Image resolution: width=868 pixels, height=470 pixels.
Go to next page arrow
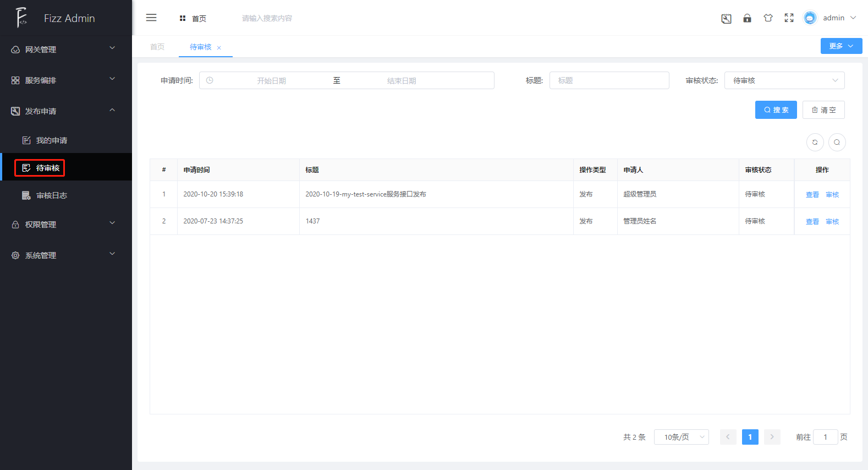(x=772, y=437)
